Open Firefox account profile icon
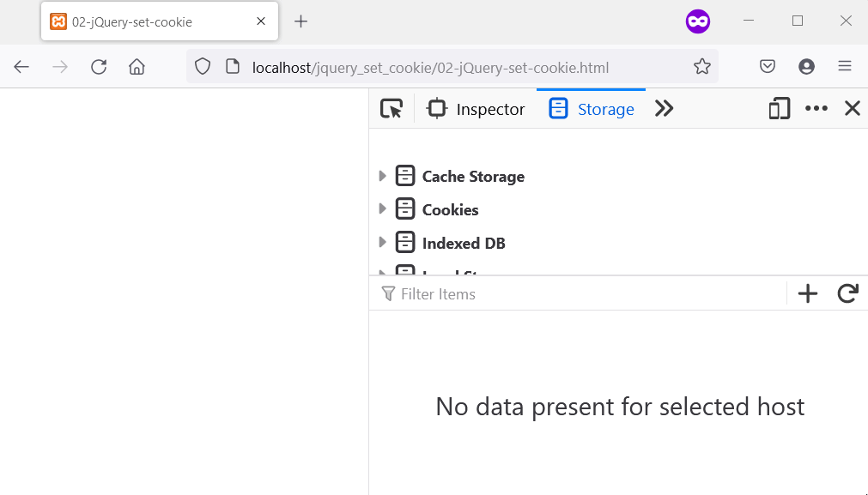The width and height of the screenshot is (868, 495). (x=806, y=67)
